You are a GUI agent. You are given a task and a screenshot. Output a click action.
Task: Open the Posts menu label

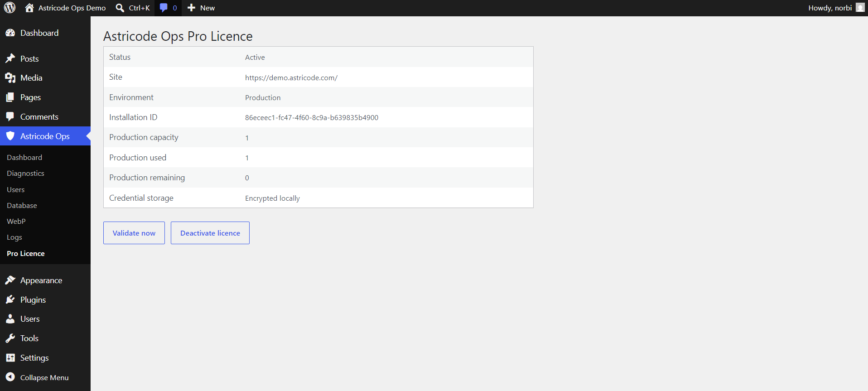tap(29, 59)
